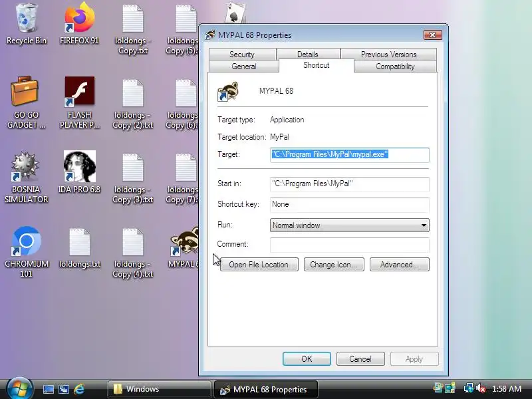The width and height of the screenshot is (532, 399).
Task: Confirm with the OK button
Action: coord(307,359)
